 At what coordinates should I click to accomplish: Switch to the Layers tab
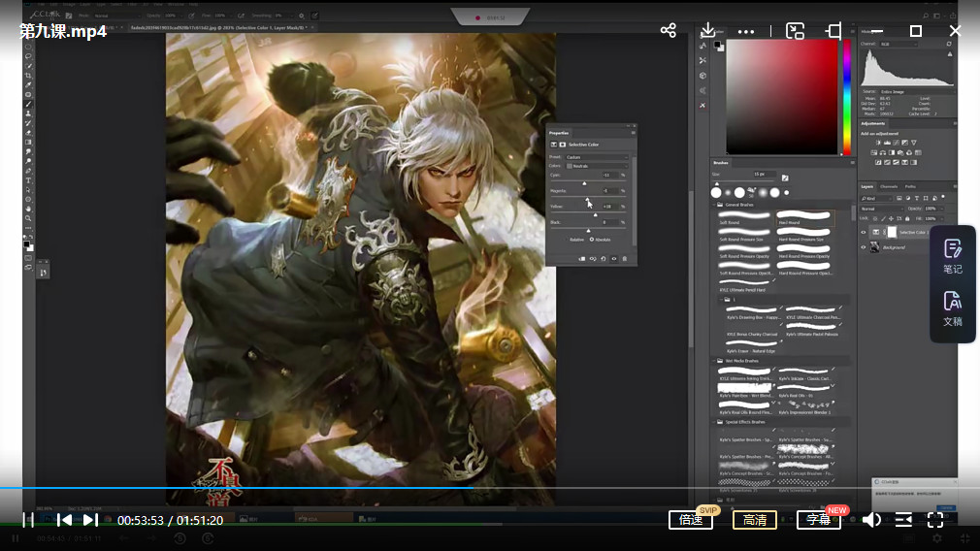(866, 186)
